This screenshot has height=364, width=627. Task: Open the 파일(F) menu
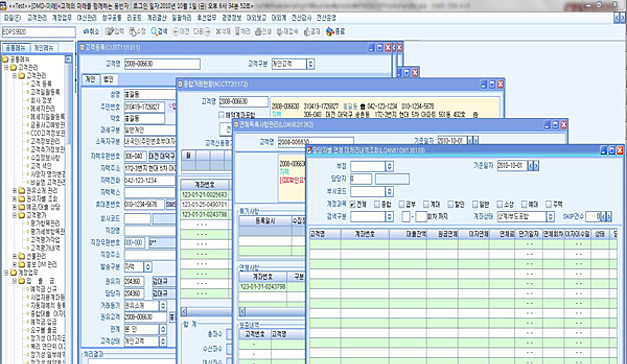[x=12, y=18]
